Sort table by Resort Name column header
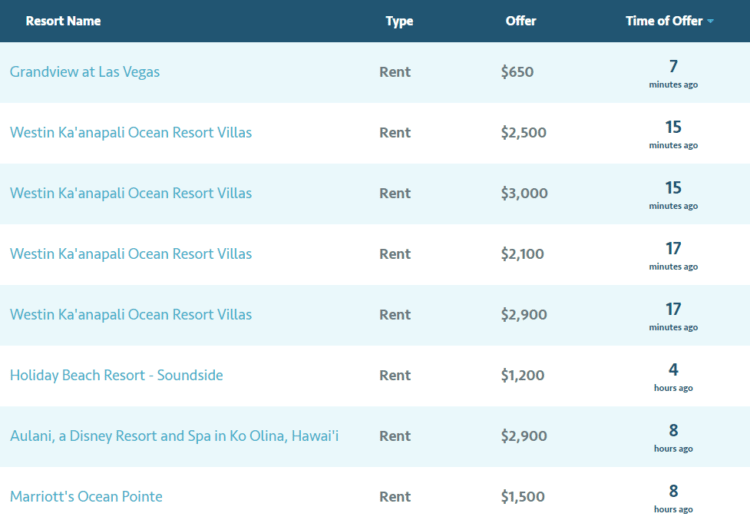 click(x=63, y=21)
